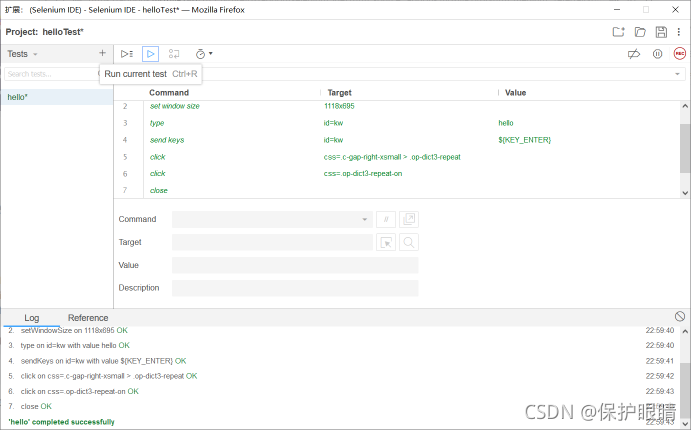
Task: Focus the Value input field
Action: click(x=295, y=265)
